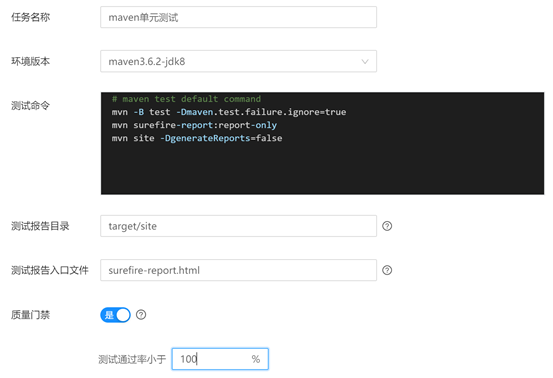Viewport: 553px width, 378px height.
Task: Turn off the 质量门禁 switch
Action: click(115, 315)
